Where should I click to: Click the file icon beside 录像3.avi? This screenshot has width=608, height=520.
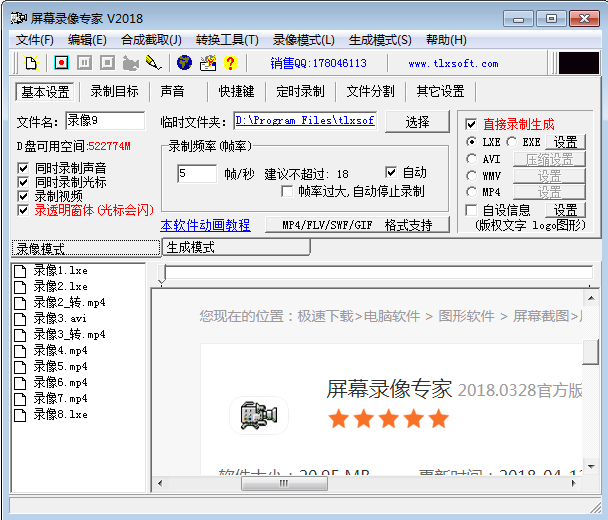click(20, 319)
